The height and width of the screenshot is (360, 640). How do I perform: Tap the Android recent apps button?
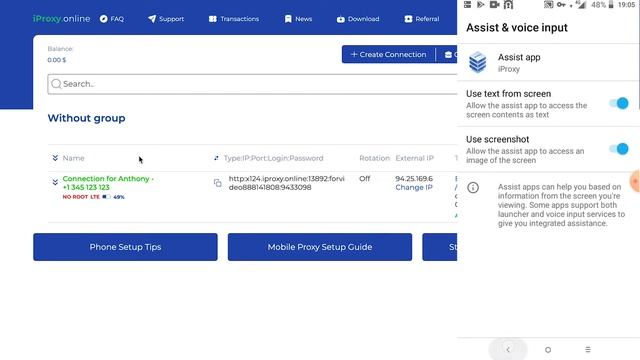click(588, 349)
